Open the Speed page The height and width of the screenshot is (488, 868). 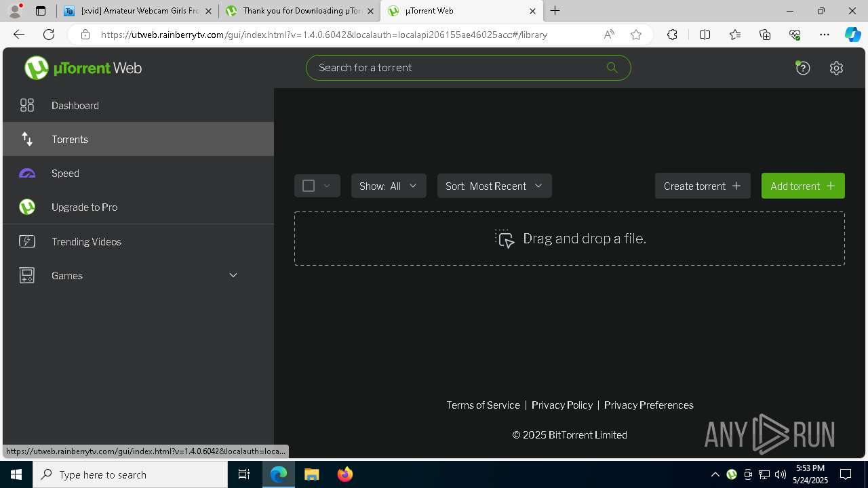click(x=138, y=173)
